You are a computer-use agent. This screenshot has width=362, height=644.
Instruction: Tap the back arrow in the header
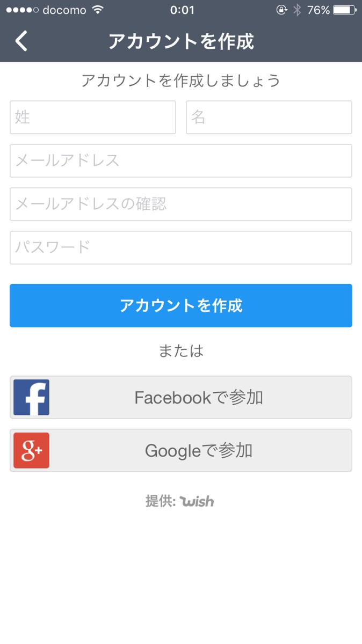[21, 41]
